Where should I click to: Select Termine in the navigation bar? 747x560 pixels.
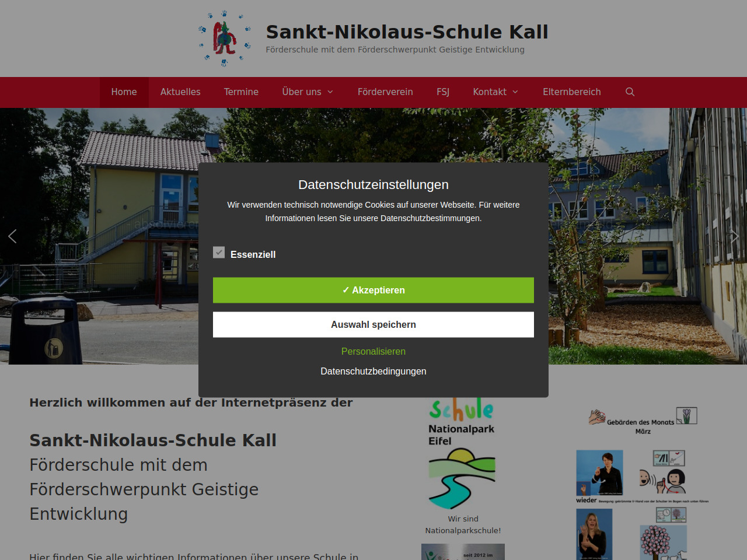pyautogui.click(x=241, y=92)
